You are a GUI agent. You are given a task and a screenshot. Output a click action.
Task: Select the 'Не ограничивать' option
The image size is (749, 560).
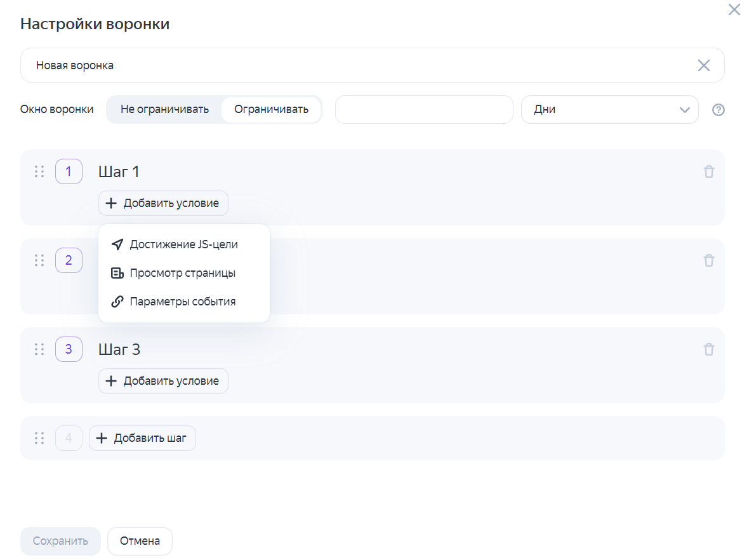[x=164, y=109]
